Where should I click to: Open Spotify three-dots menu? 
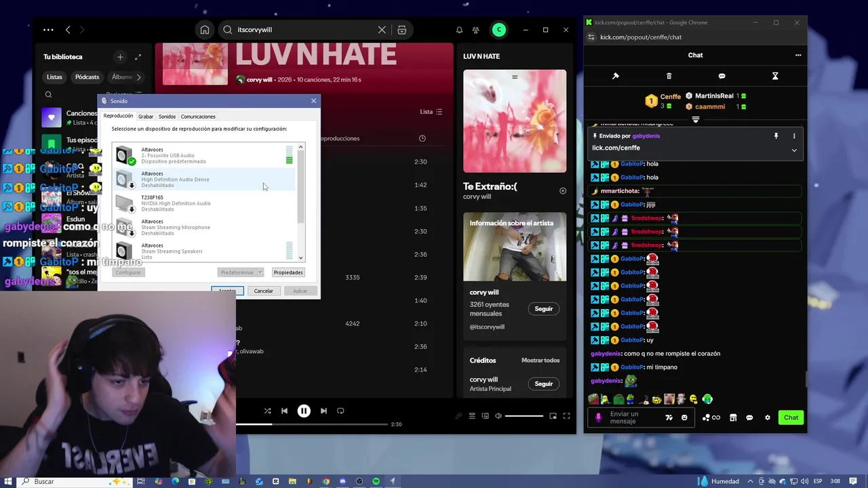click(x=48, y=30)
